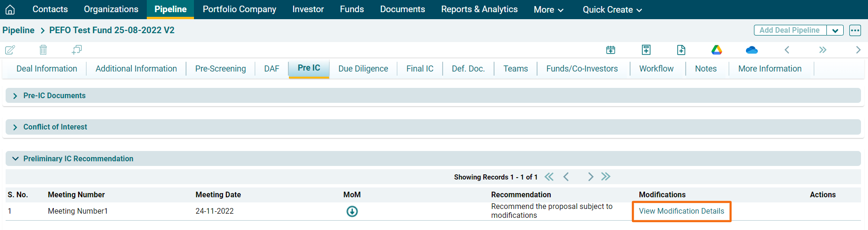Image resolution: width=868 pixels, height=230 pixels.
Task: Click View Modification Details link
Action: pyautogui.click(x=681, y=211)
